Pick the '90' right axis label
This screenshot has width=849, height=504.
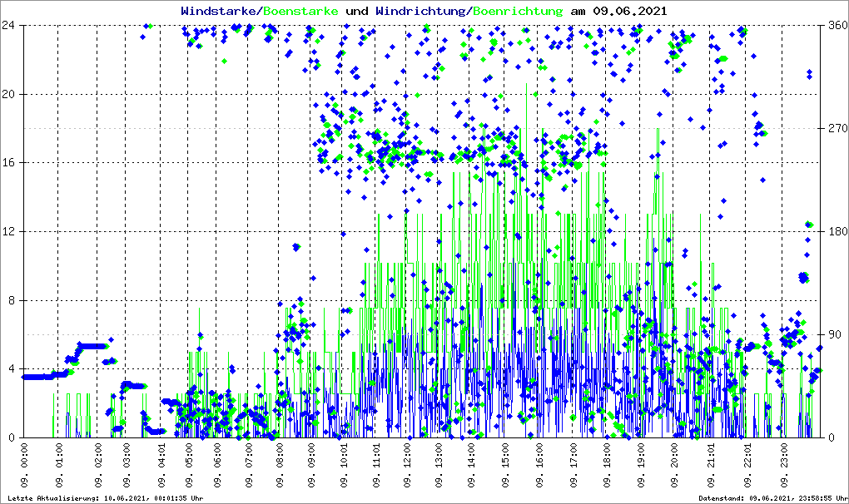click(832, 334)
